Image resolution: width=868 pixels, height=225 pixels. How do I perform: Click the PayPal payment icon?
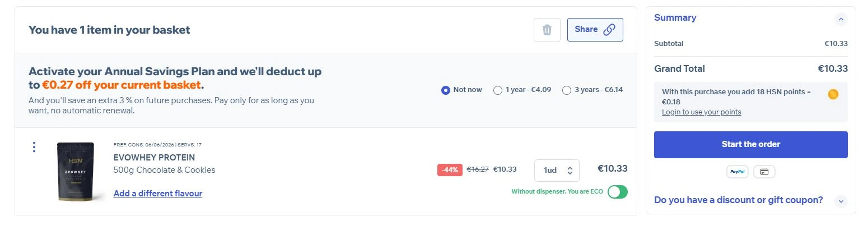pos(737,172)
